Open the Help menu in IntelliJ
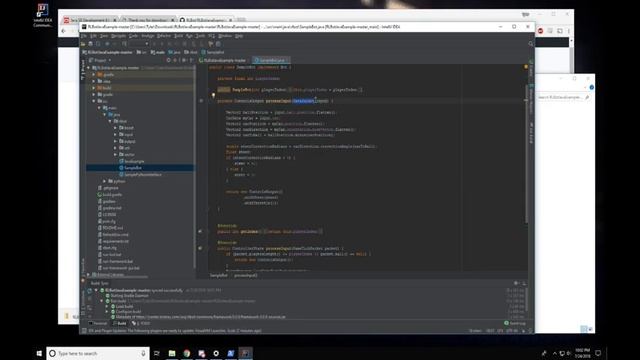640x360 pixels. tap(239, 36)
